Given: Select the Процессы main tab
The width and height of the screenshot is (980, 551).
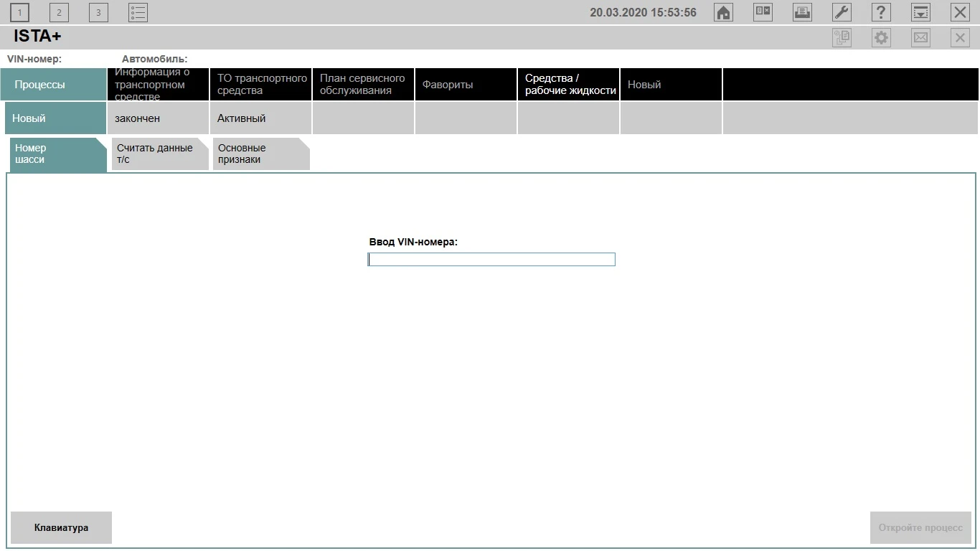Looking at the screenshot, I should pyautogui.click(x=54, y=85).
